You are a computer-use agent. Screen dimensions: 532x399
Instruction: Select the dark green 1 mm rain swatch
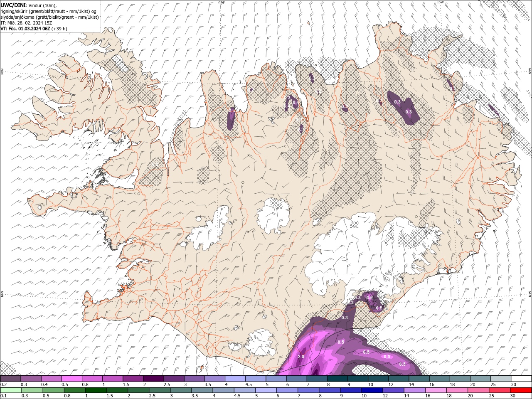(96, 390)
